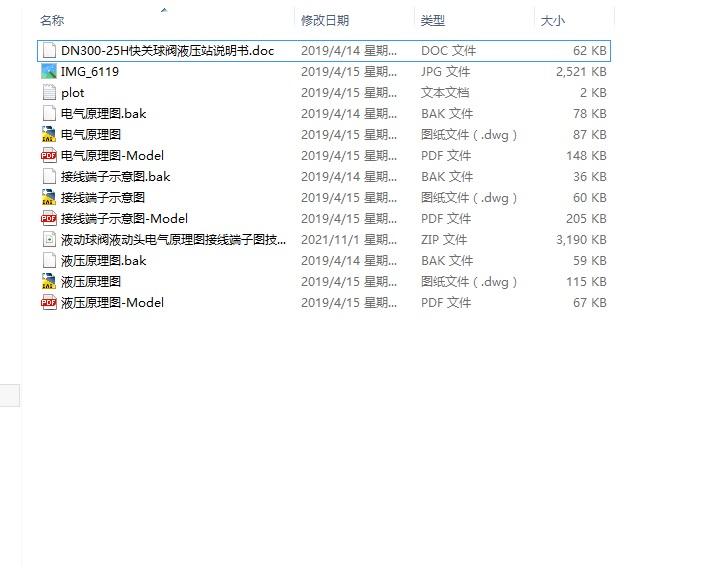Select the 接线端子示意图.bak file icon

pyautogui.click(x=49, y=177)
